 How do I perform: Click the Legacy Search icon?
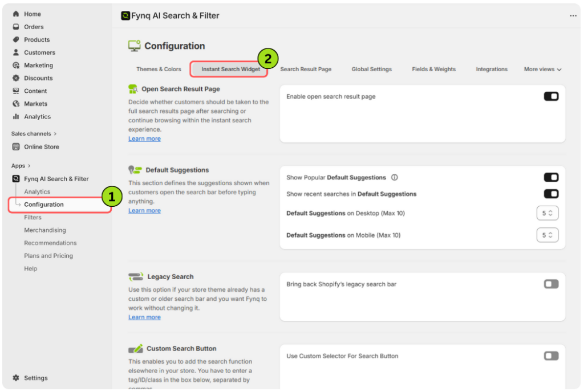[136, 277]
